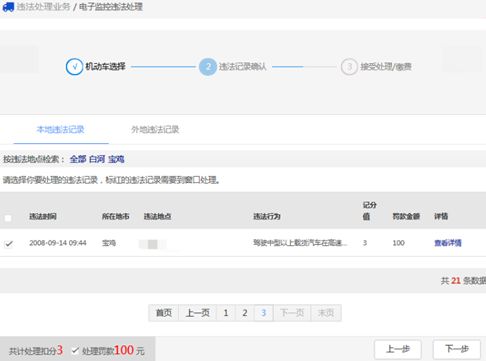The width and height of the screenshot is (486, 361).
Task: Toggle the select-all checkbox in table header
Action: click(x=8, y=218)
